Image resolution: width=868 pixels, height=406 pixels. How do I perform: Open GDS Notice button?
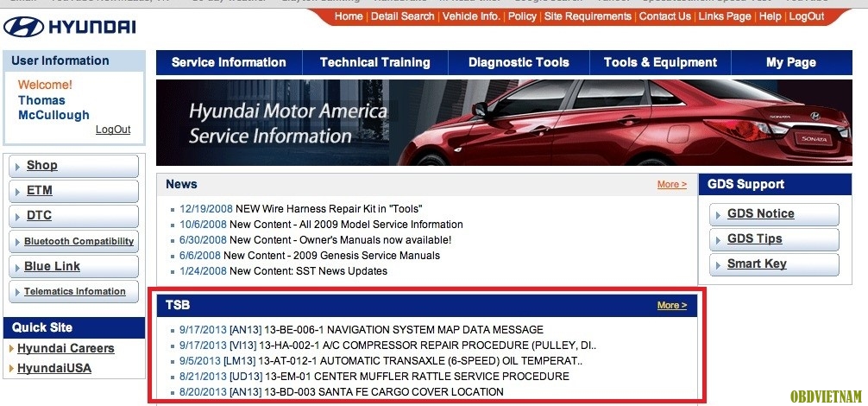pyautogui.click(x=774, y=214)
